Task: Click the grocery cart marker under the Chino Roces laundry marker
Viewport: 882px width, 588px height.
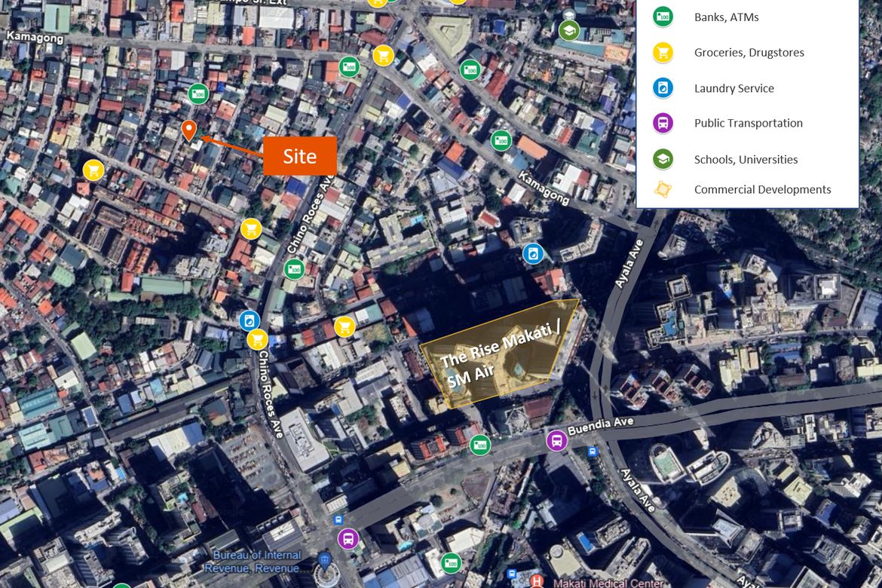Action: (x=258, y=339)
